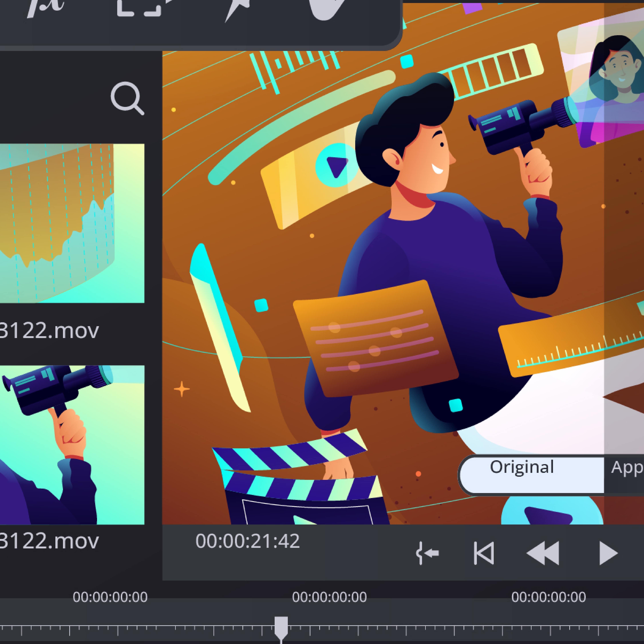Switch the preview to the App… option
This screenshot has height=644, width=644.
[624, 475]
